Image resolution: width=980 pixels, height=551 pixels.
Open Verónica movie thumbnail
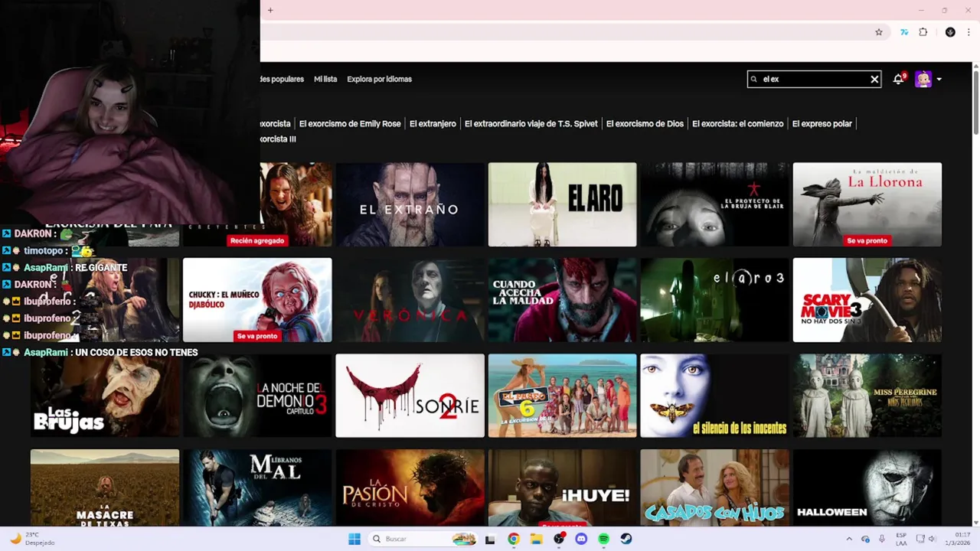(410, 300)
